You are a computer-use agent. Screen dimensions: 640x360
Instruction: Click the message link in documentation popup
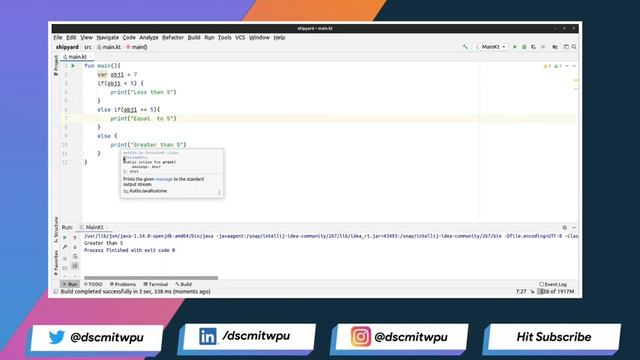click(x=164, y=179)
